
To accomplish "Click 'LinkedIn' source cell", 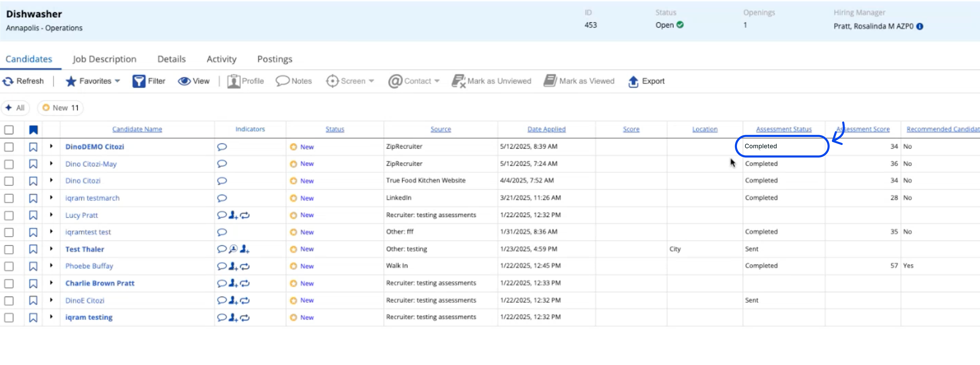I will point(399,198).
